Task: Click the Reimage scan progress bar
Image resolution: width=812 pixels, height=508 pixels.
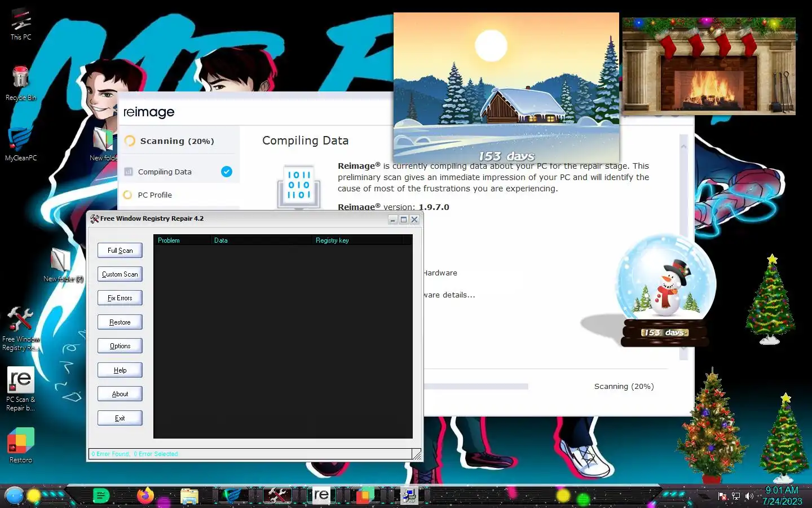Action: click(476, 387)
